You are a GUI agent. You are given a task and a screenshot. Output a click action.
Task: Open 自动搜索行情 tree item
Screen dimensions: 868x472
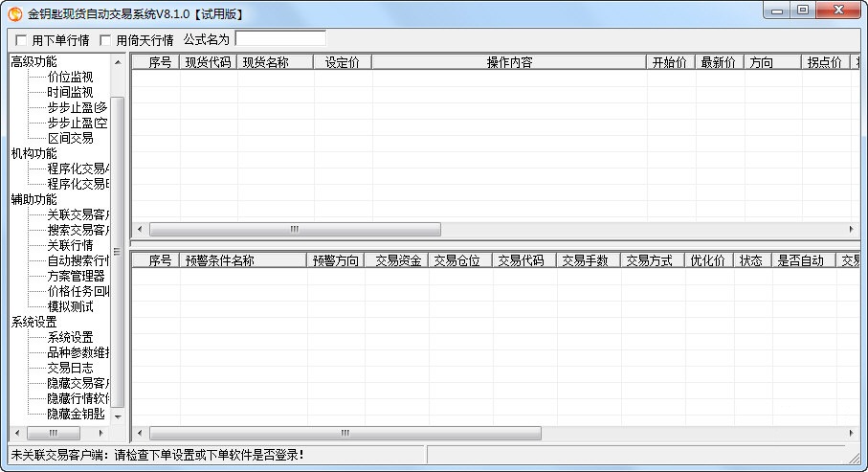click(x=78, y=260)
